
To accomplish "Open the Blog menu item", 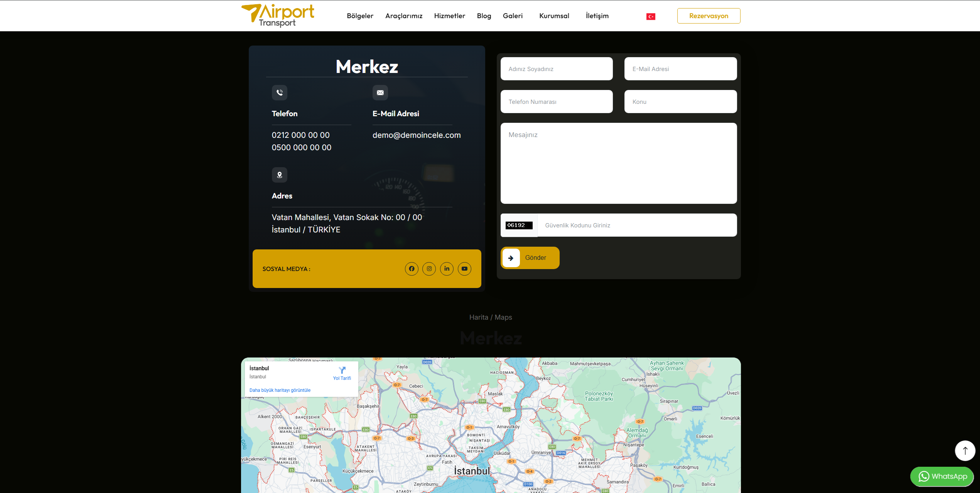I will 484,16.
